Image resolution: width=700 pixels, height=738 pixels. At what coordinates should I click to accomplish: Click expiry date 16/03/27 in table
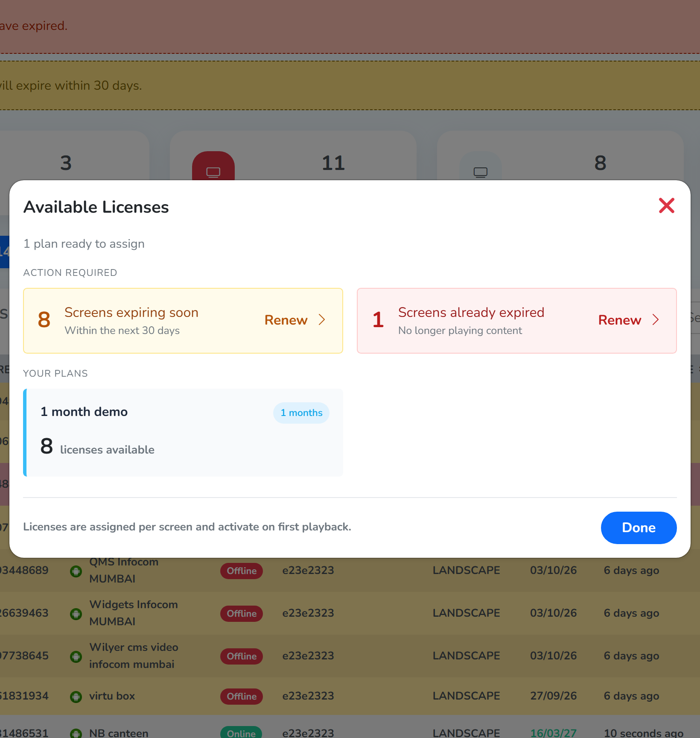pos(553,733)
